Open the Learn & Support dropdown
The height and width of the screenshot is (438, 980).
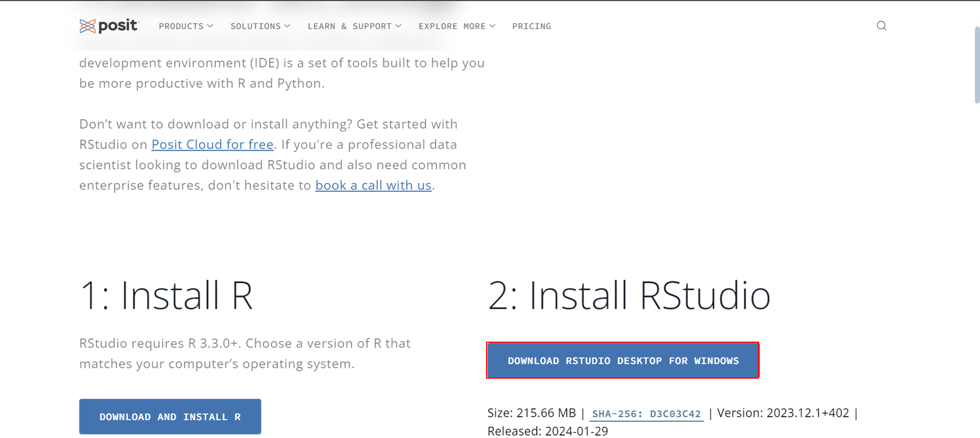pyautogui.click(x=355, y=26)
